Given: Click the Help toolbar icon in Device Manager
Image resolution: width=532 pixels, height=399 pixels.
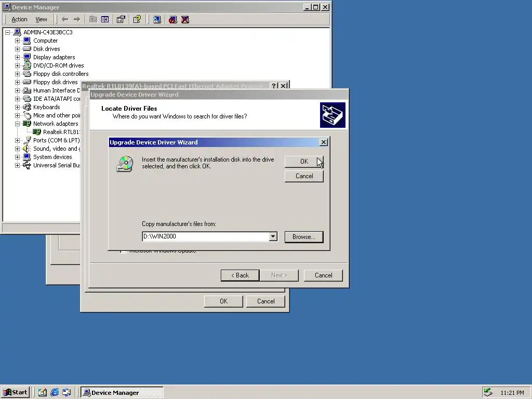Looking at the screenshot, I should [137, 19].
